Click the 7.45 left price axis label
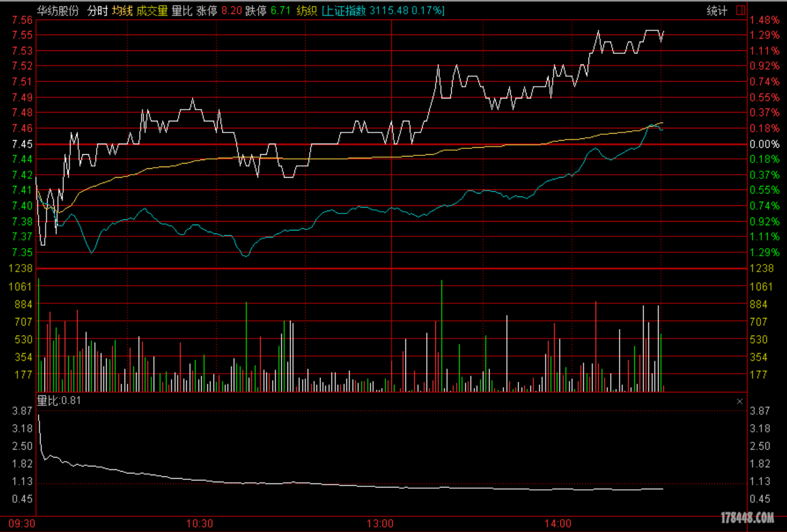Screen dimensions: 787x532 tap(22, 144)
